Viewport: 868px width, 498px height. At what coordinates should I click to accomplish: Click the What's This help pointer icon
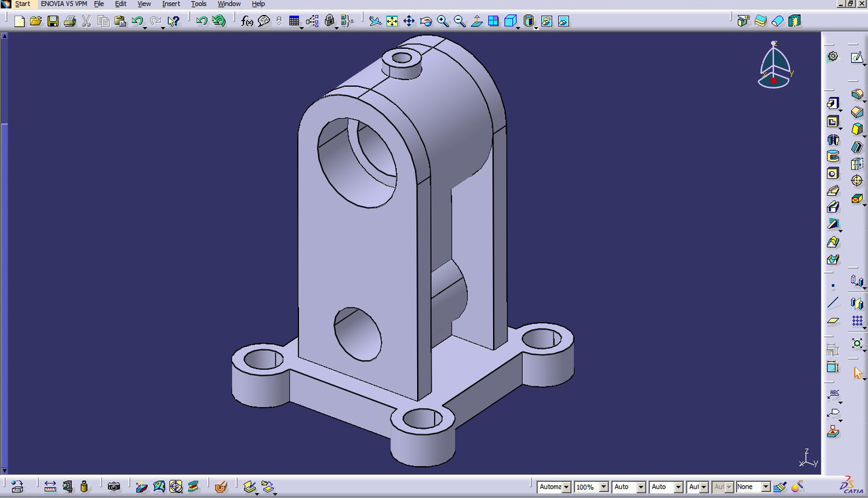pos(174,21)
